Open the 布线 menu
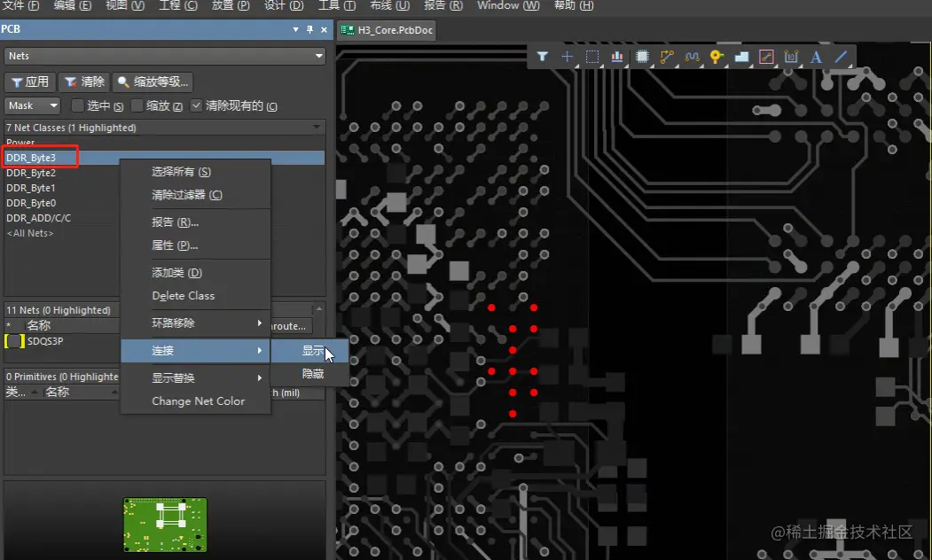This screenshot has width=932, height=560. click(x=388, y=6)
